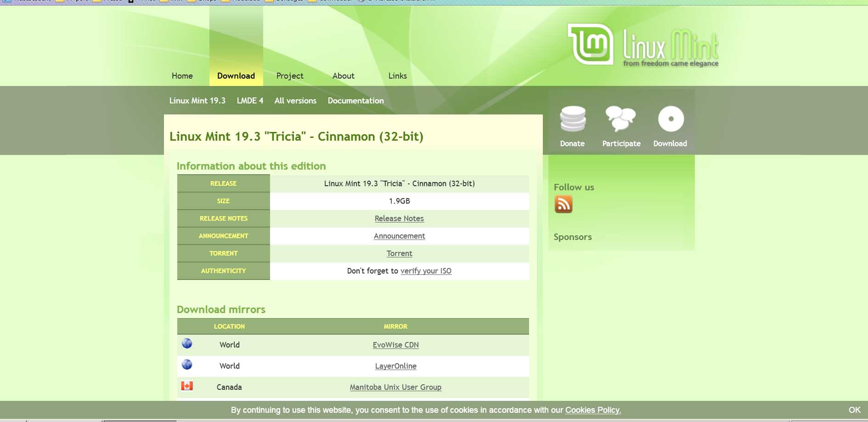Click the LOCATION column header

tap(229, 326)
